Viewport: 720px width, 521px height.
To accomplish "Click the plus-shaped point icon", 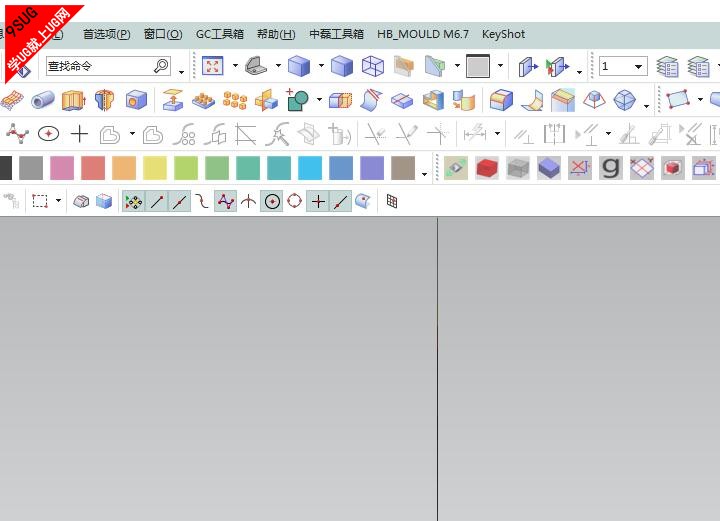I will tap(79, 134).
